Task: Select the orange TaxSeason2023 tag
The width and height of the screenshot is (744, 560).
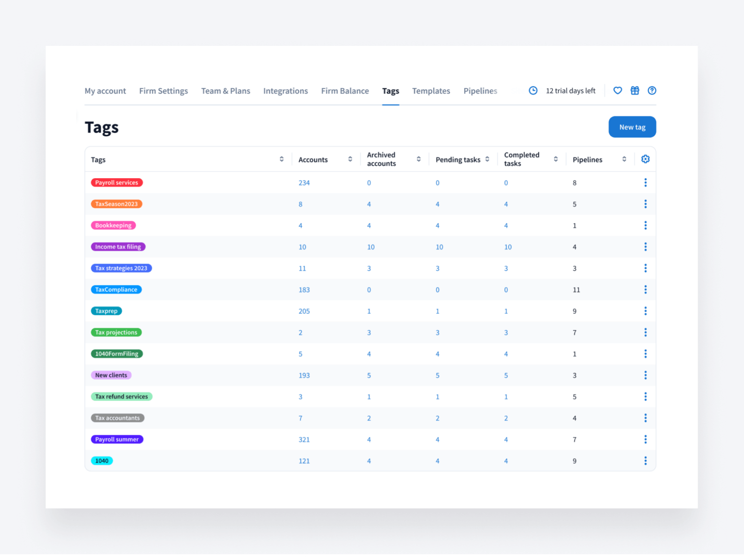Action: click(116, 204)
